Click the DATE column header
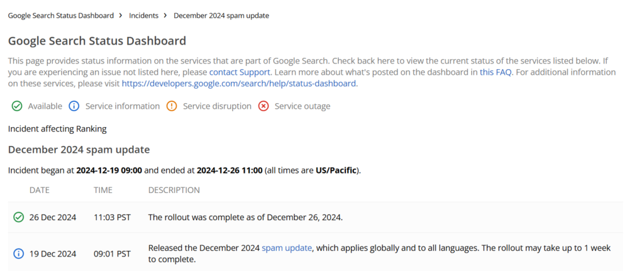The height and width of the screenshot is (271, 644). (x=40, y=190)
